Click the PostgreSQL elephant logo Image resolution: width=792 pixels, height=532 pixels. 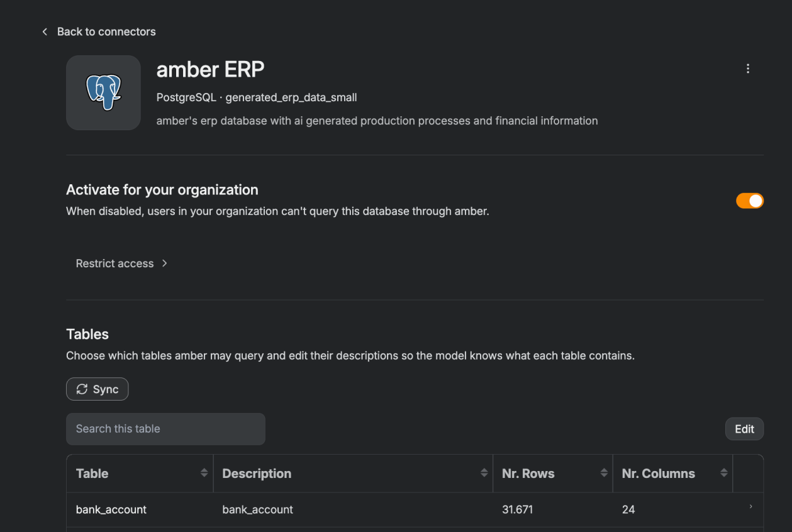pyautogui.click(x=103, y=92)
